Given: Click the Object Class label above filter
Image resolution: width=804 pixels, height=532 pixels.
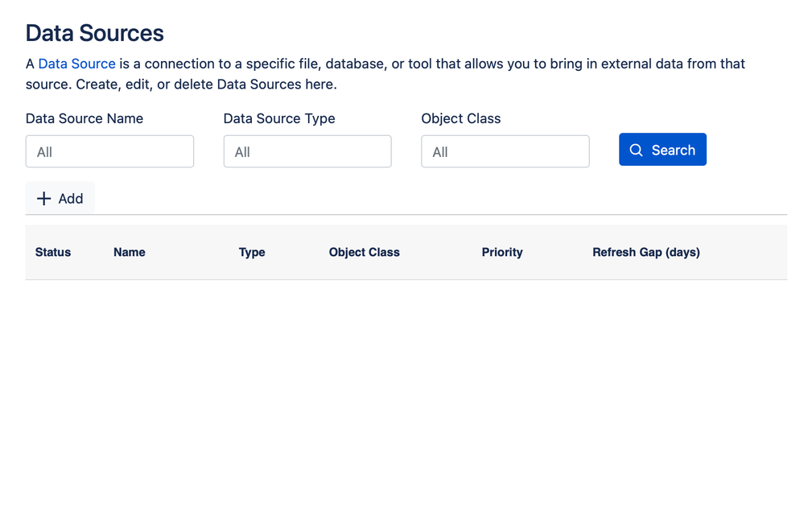Looking at the screenshot, I should click(x=461, y=118).
